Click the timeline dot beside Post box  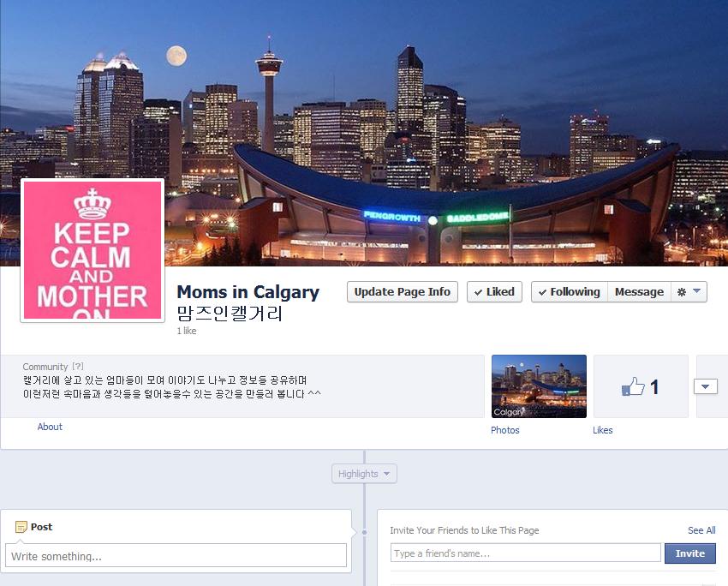(x=364, y=533)
